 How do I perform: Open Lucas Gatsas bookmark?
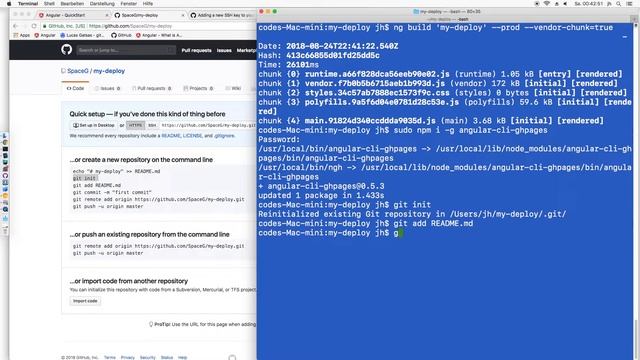click(82, 35)
